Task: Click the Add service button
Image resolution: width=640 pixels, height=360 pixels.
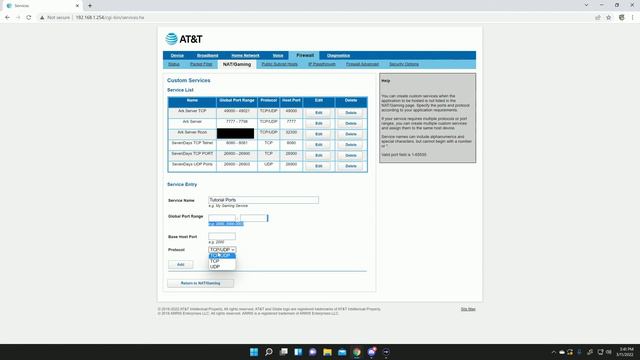Action: 180,264
